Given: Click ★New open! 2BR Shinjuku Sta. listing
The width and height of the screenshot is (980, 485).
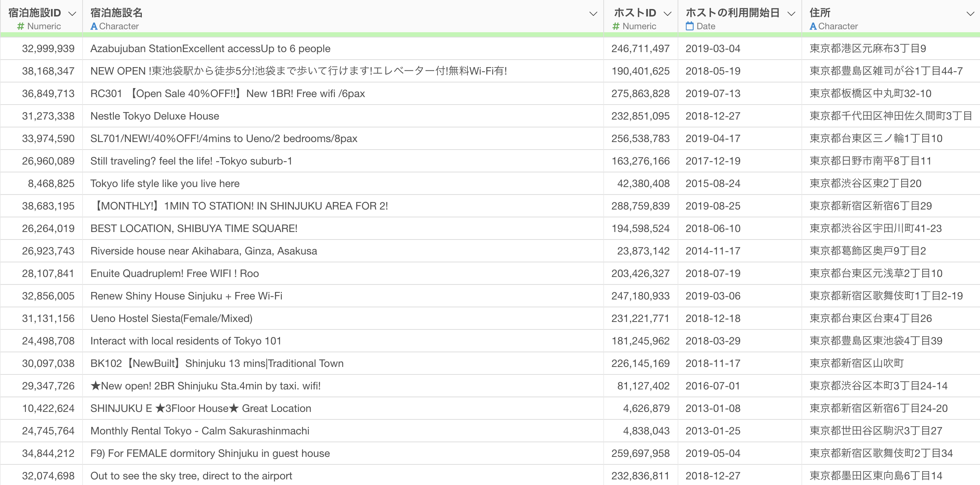Looking at the screenshot, I should (x=206, y=386).
